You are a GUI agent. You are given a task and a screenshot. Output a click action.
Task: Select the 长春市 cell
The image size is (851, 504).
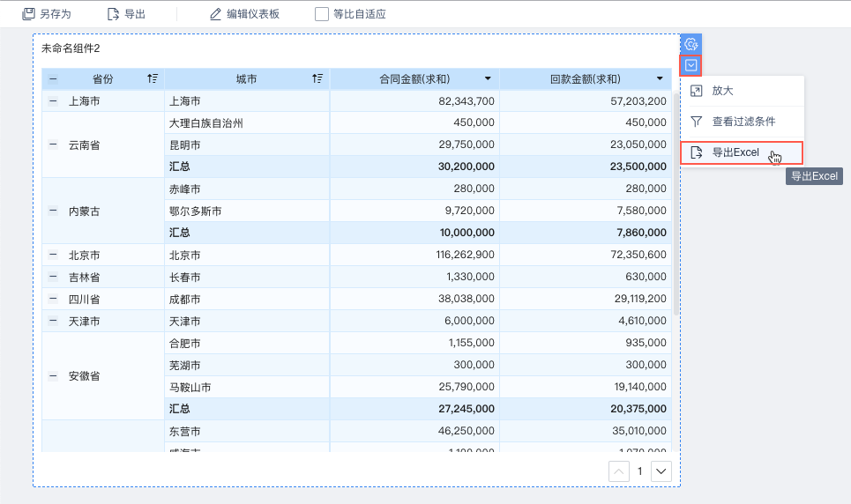pyautogui.click(x=247, y=278)
